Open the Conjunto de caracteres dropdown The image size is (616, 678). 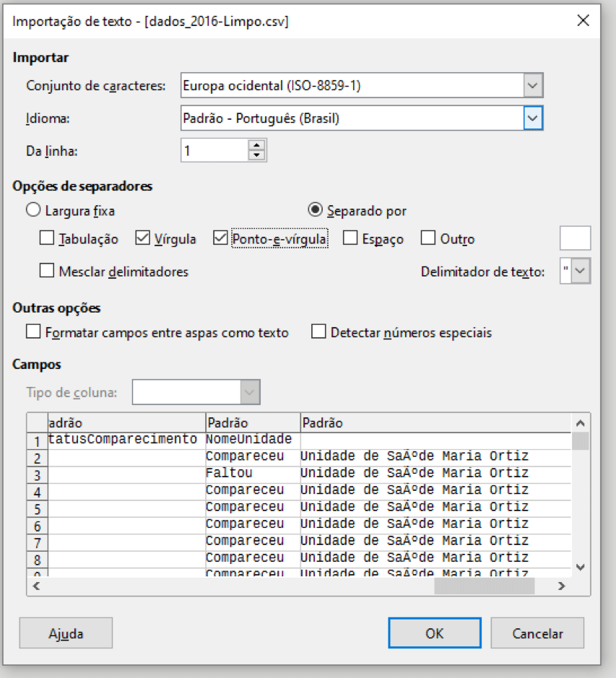pyautogui.click(x=533, y=85)
